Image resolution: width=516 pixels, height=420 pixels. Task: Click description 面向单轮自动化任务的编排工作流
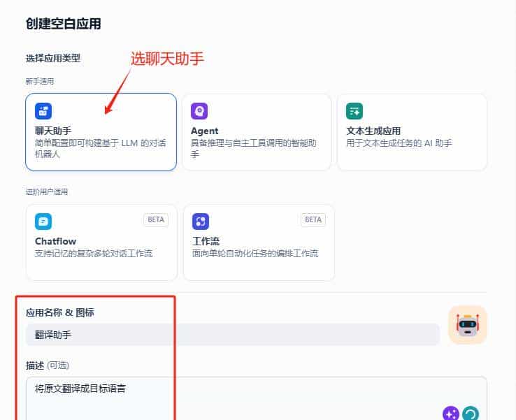coord(255,254)
